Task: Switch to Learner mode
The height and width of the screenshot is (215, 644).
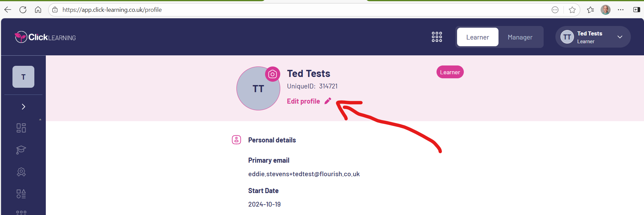Action: (x=477, y=37)
